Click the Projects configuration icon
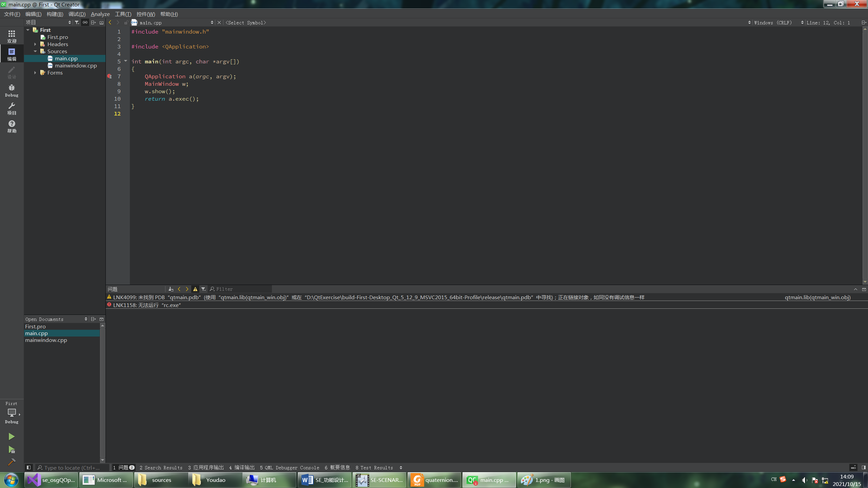The height and width of the screenshot is (488, 868). click(x=11, y=108)
